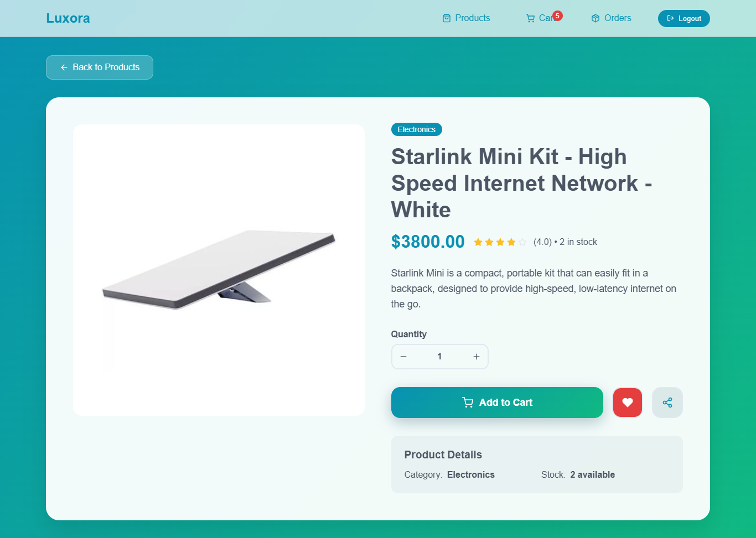
Task: Click the quantity number field
Action: pos(439,357)
